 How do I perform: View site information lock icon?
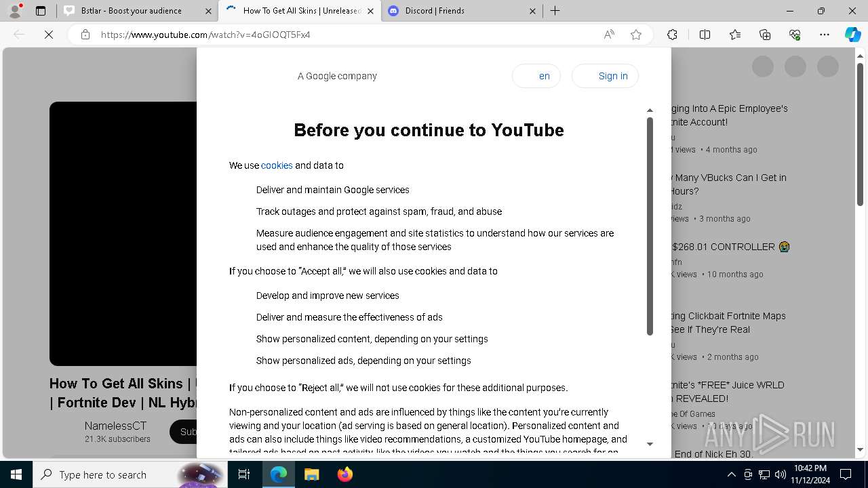pyautogui.click(x=85, y=35)
